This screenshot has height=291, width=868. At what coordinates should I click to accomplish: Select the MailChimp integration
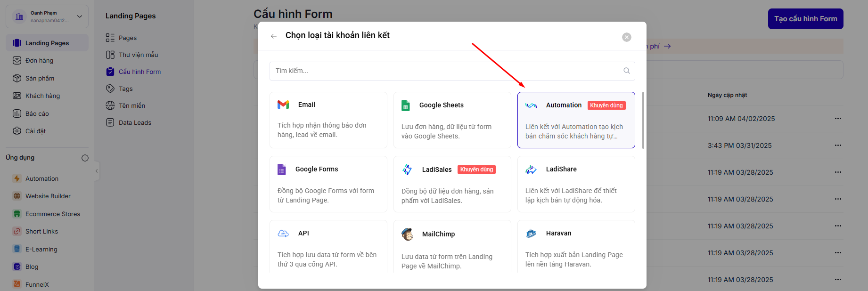pos(452,247)
